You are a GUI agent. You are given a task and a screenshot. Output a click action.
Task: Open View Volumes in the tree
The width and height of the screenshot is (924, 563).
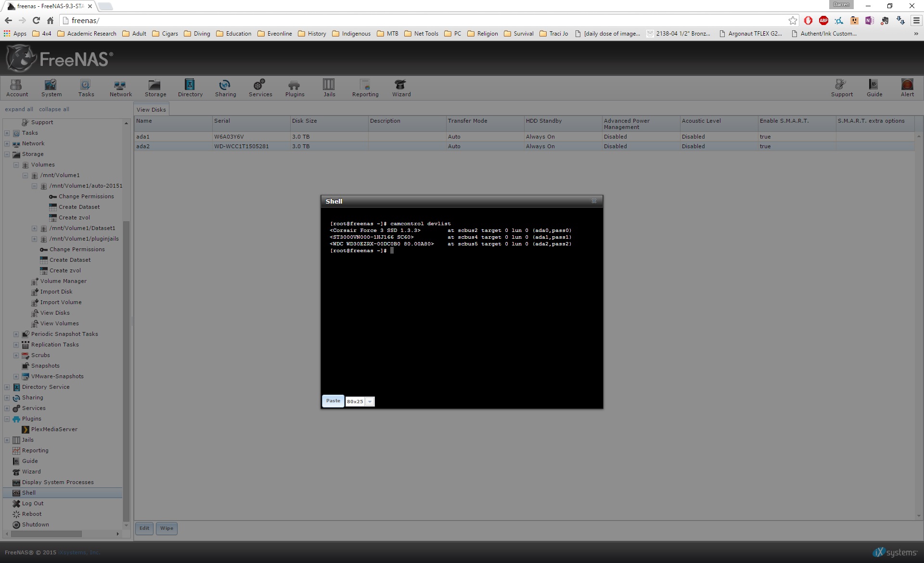59,323
